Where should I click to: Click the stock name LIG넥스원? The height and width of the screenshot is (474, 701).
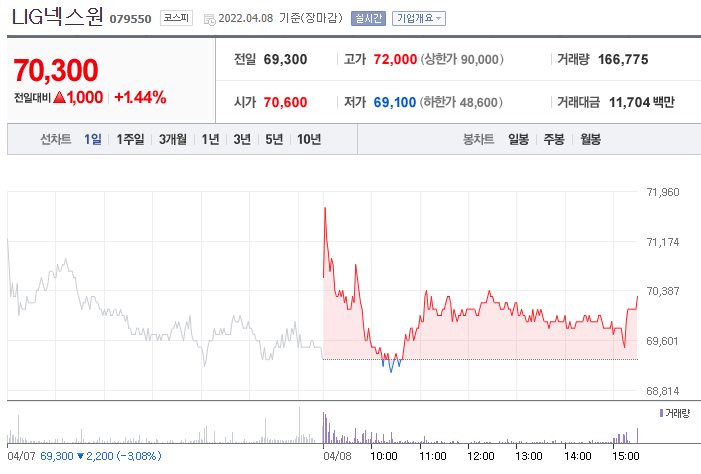click(57, 17)
